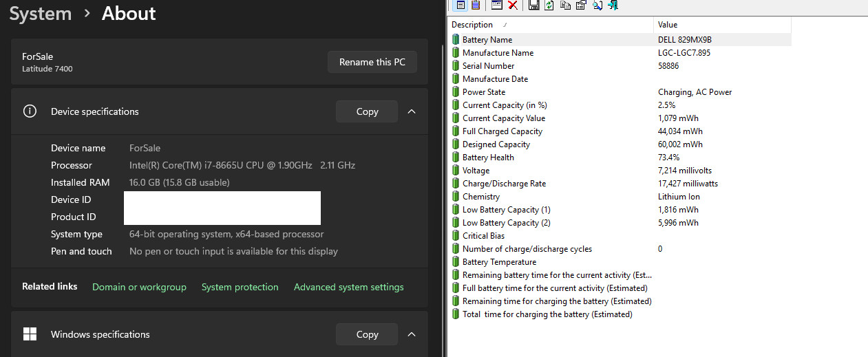
Task: Open the System protection link
Action: click(x=240, y=287)
